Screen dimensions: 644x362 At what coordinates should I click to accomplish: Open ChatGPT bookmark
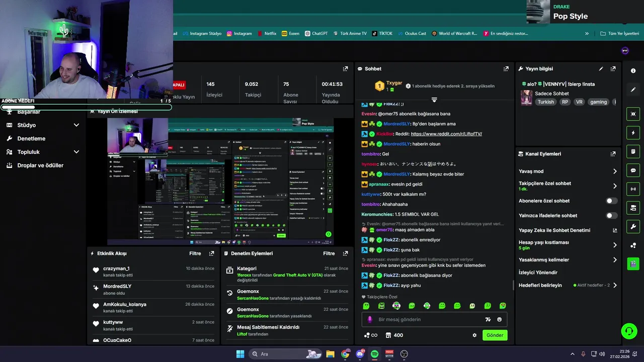(315, 34)
